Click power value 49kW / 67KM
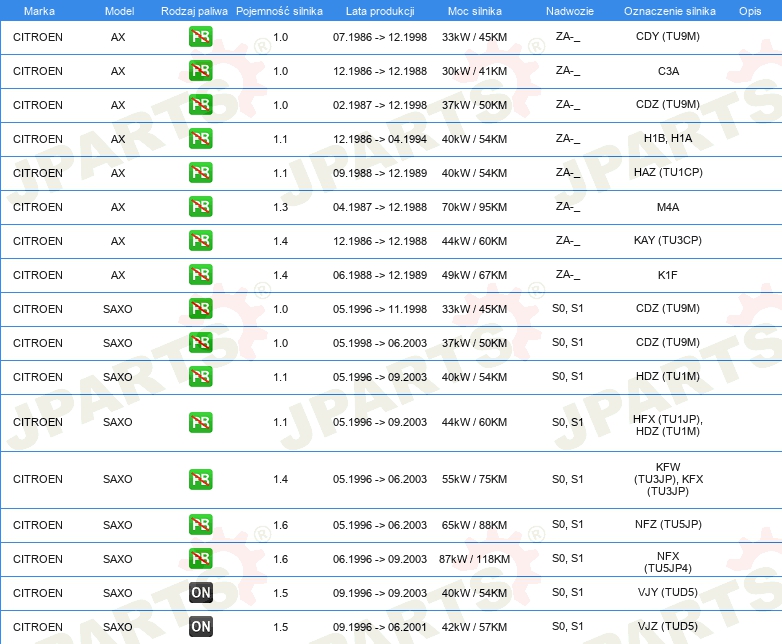Image resolution: width=782 pixels, height=644 pixels. coord(474,275)
